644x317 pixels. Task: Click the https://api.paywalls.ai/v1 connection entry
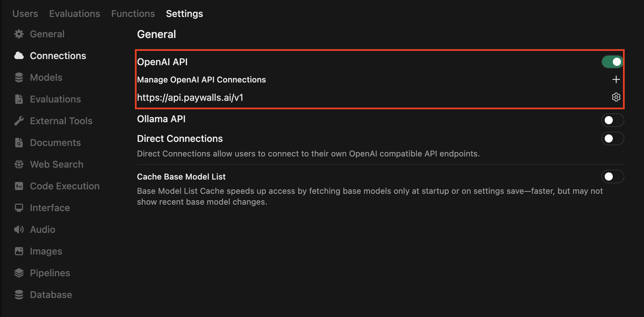pos(190,97)
